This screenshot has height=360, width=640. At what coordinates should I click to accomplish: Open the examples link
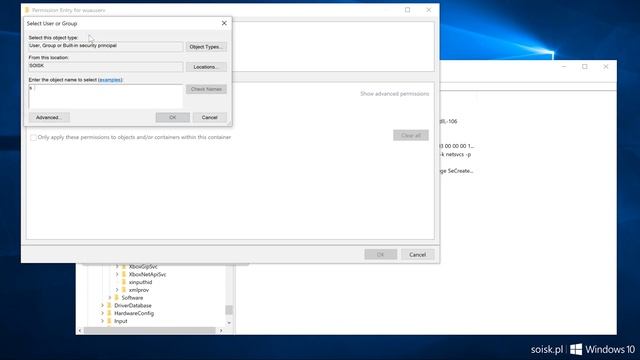click(x=110, y=80)
